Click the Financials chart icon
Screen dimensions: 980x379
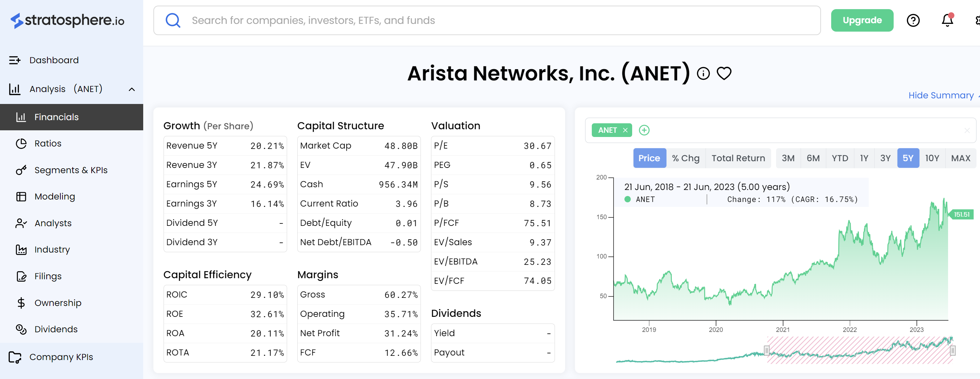tap(21, 117)
